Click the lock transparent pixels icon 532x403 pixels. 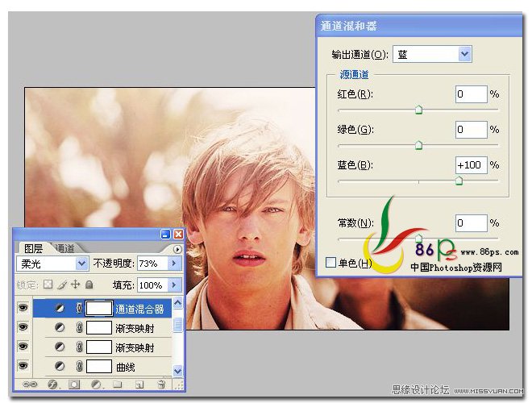click(x=48, y=285)
